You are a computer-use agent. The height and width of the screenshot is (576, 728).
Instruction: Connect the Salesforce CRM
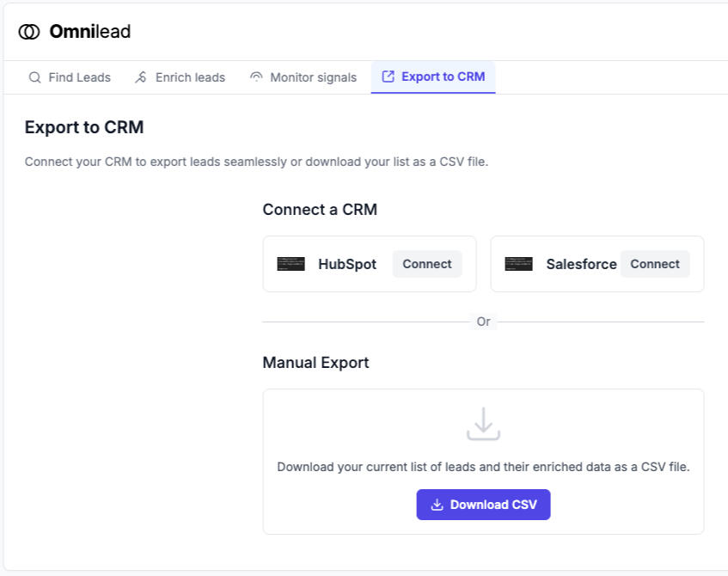point(654,264)
